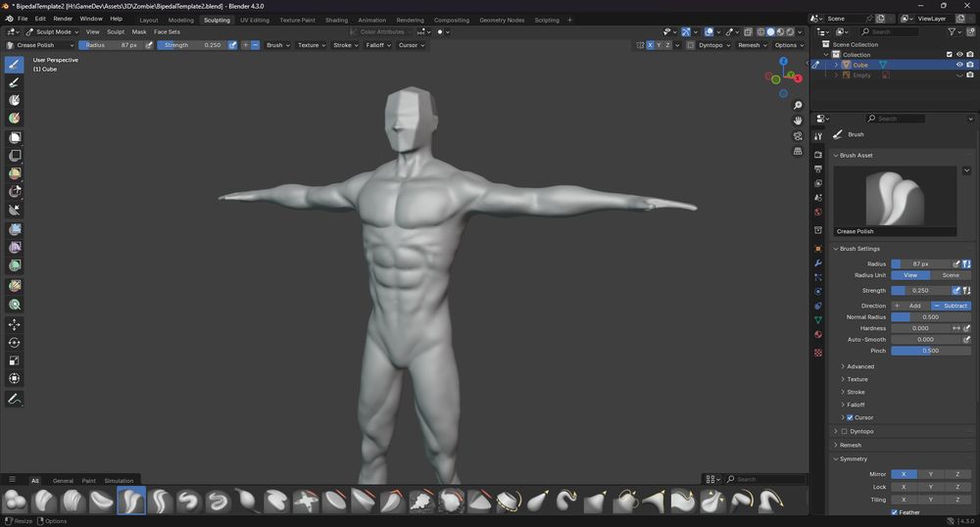This screenshot has height=527, width=980.
Task: Click the Strength slider in tool header
Action: (x=193, y=45)
